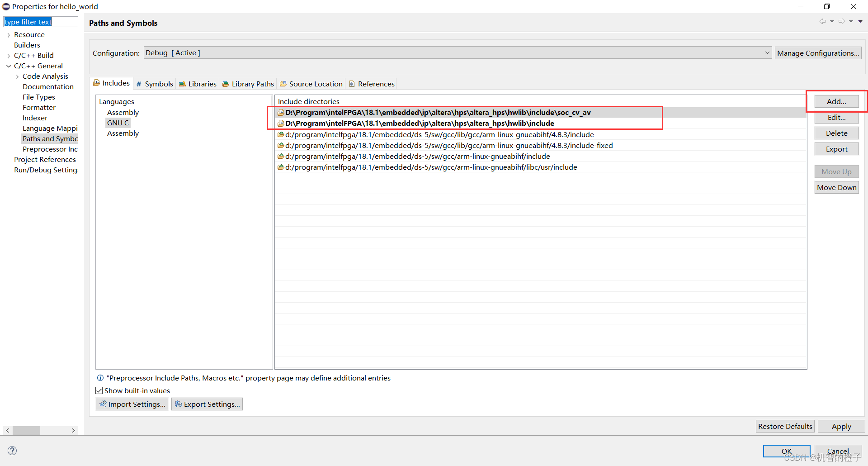Select the soc_cv_av include directory row
The image size is (868, 466).
tap(541, 112)
